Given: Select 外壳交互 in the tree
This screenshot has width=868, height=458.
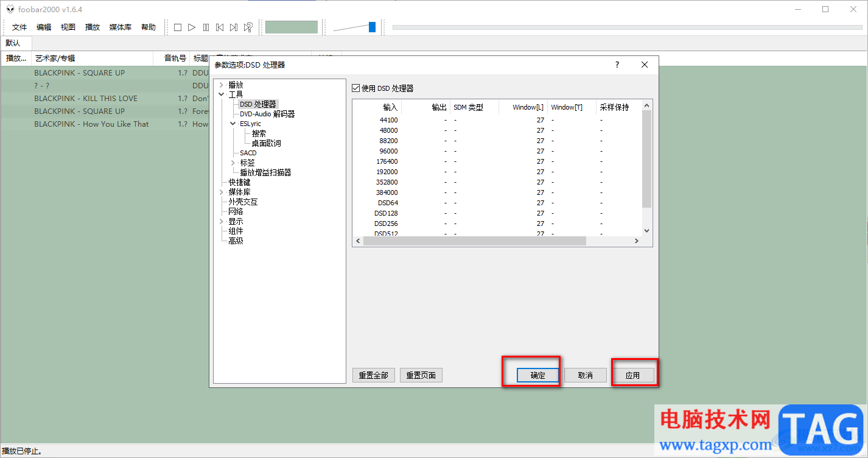Looking at the screenshot, I should (x=243, y=202).
